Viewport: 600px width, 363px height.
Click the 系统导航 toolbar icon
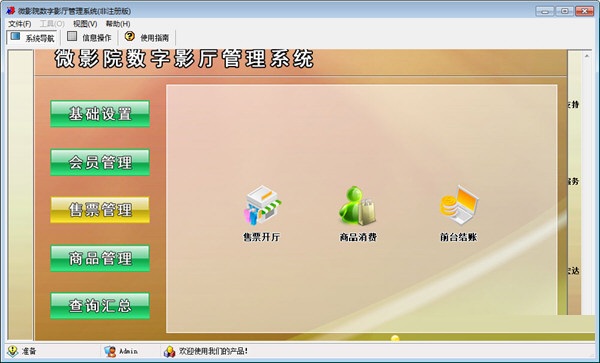[15, 37]
